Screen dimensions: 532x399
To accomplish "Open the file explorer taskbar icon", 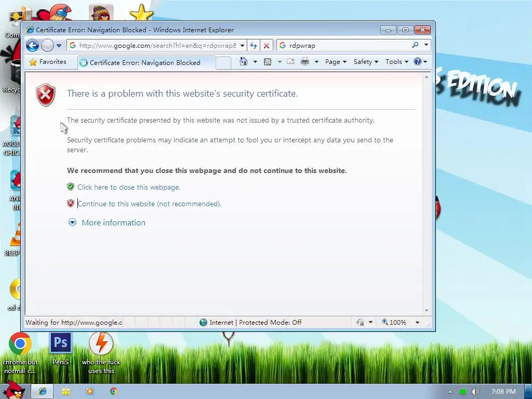I will 66,392.
